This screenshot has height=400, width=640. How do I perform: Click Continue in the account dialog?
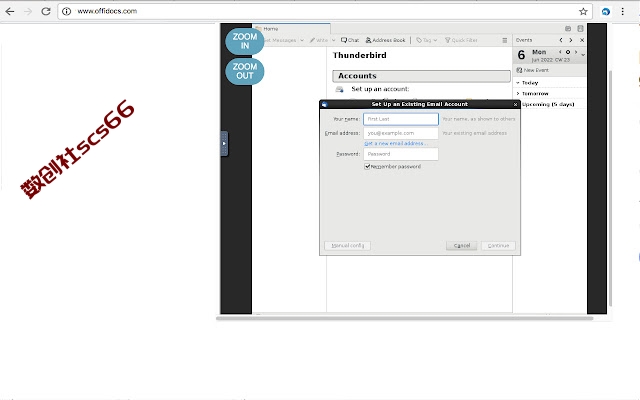498,246
